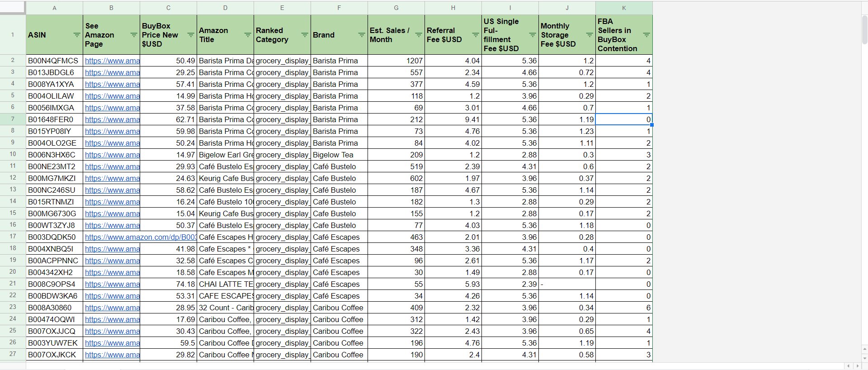Open the Brand column filter
The image size is (868, 370).
click(x=362, y=35)
